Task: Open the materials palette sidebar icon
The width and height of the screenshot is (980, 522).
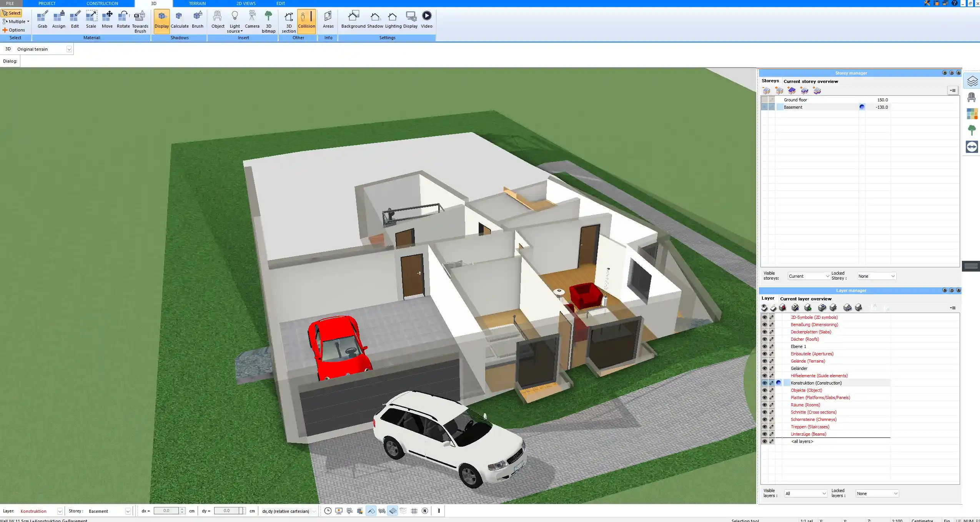Action: click(x=972, y=114)
